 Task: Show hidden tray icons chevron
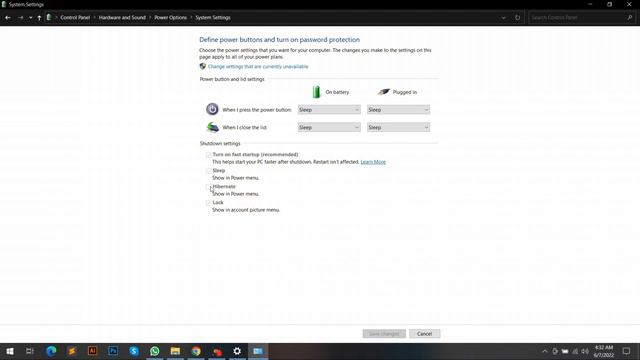pyautogui.click(x=544, y=351)
